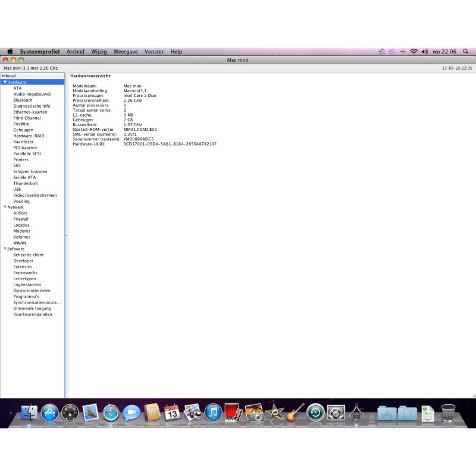This screenshot has height=476, width=476.
Task: Select Hardware-RAID entry
Action: tap(29, 136)
